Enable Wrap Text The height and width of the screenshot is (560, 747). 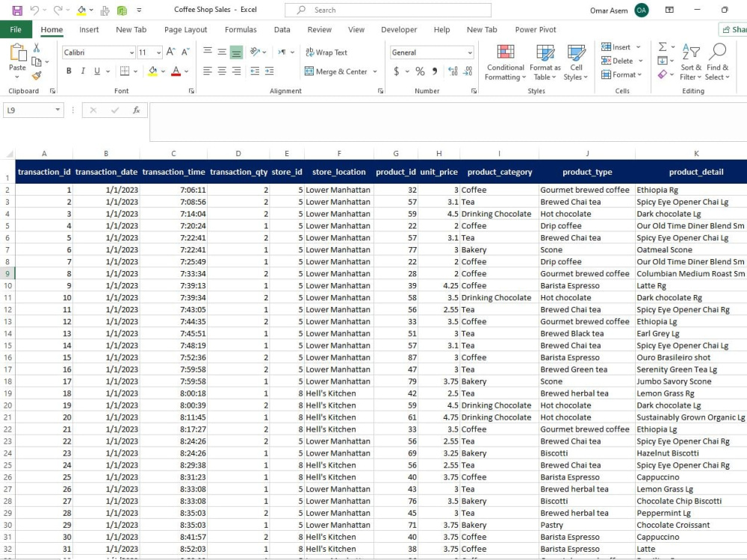(326, 52)
